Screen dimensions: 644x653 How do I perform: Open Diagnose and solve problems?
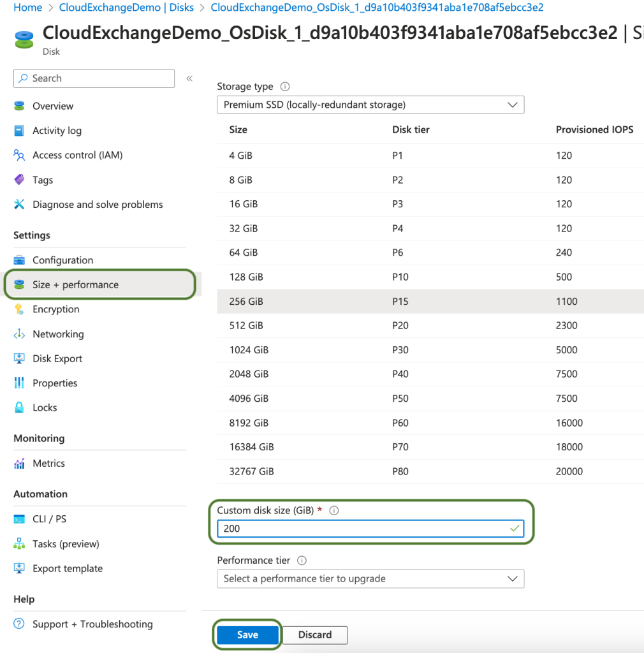[98, 204]
